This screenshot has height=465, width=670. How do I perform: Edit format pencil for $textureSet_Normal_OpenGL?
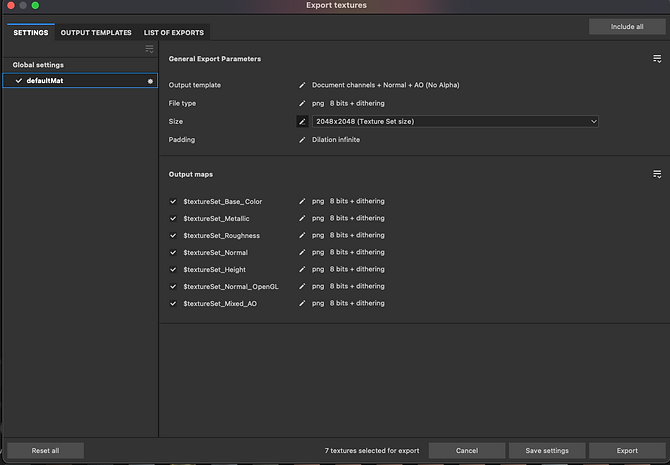tap(302, 286)
